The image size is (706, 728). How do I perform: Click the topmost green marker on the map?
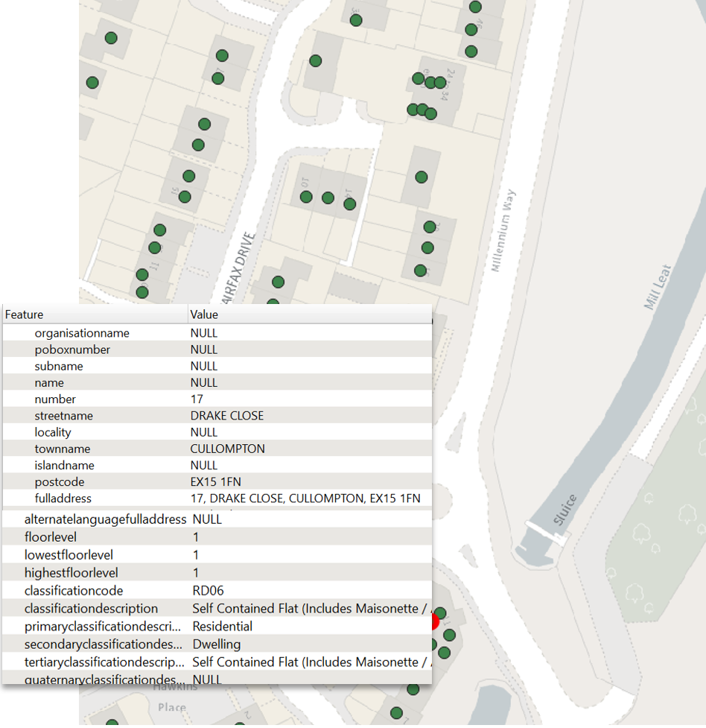click(x=474, y=7)
